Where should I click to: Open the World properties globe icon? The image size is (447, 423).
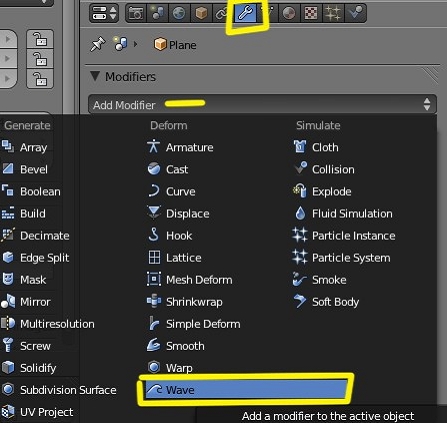[179, 13]
